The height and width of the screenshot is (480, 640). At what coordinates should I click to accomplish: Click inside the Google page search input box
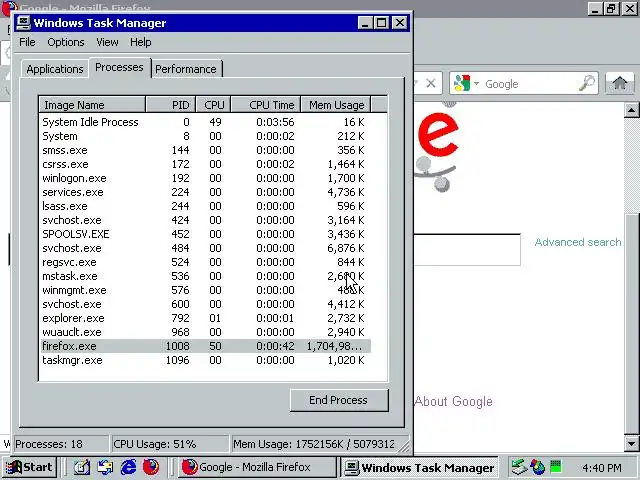(467, 250)
